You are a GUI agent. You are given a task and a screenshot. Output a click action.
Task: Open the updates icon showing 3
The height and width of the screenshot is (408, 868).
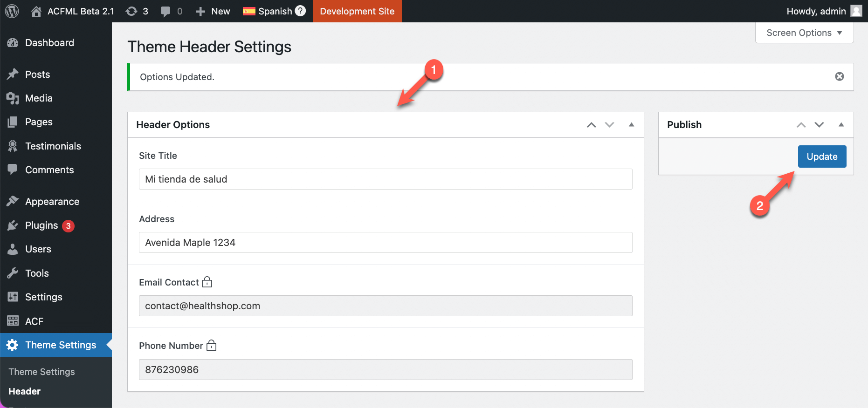pos(132,11)
